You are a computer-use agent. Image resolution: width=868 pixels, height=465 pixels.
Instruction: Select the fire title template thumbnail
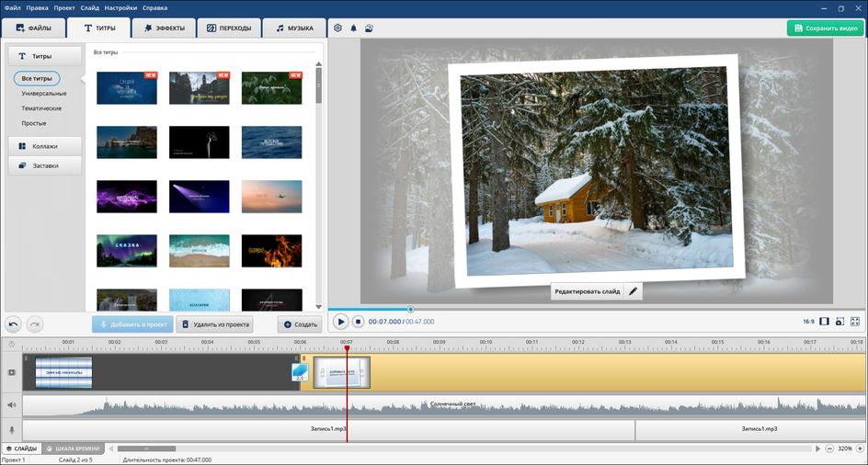(x=272, y=251)
